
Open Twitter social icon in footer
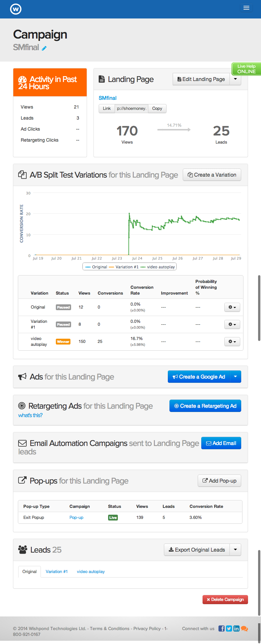click(229, 628)
